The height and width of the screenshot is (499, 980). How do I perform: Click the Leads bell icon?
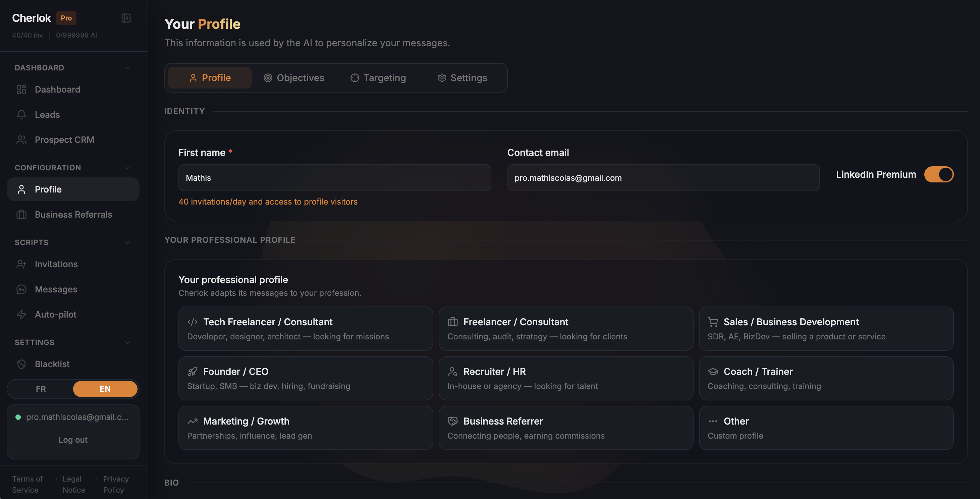21,114
